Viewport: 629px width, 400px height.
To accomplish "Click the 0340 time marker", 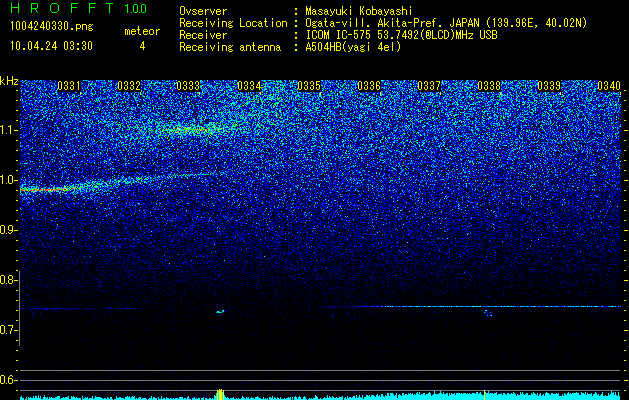I will coord(609,86).
